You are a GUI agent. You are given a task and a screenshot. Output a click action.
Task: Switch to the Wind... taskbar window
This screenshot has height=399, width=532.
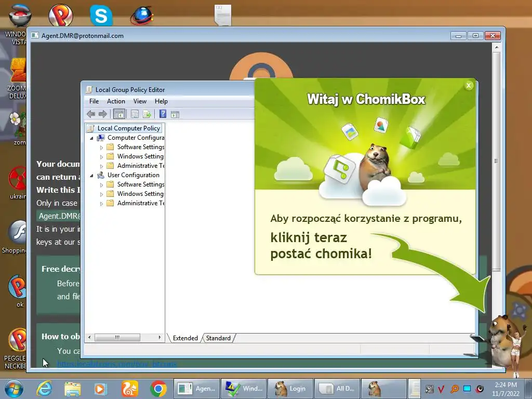pyautogui.click(x=244, y=389)
